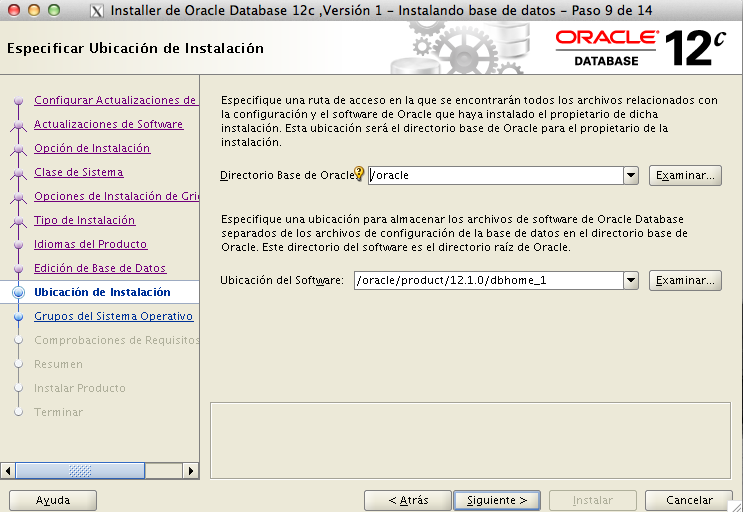This screenshot has width=743, height=512.
Task: Click the sidebar horizontal scrollbar thumb
Action: [80, 471]
